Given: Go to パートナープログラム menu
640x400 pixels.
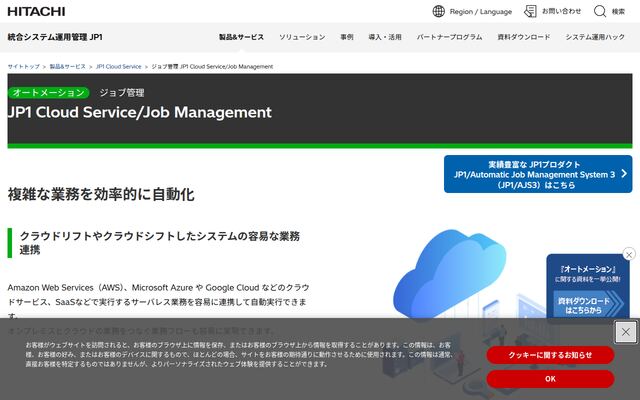Looking at the screenshot, I should [449, 37].
